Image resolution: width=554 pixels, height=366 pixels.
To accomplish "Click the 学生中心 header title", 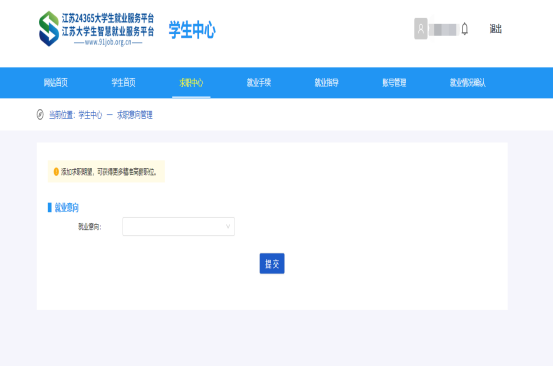I will tap(192, 30).
